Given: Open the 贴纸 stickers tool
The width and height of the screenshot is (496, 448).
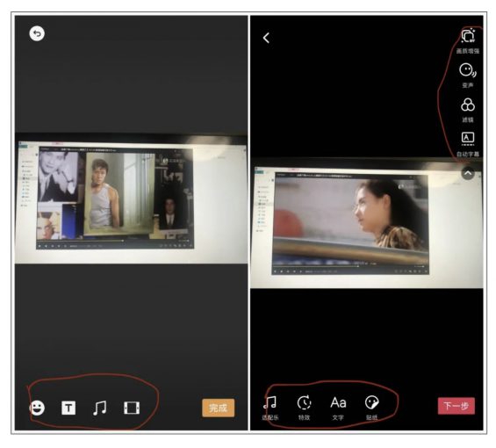Looking at the screenshot, I should (x=371, y=408).
